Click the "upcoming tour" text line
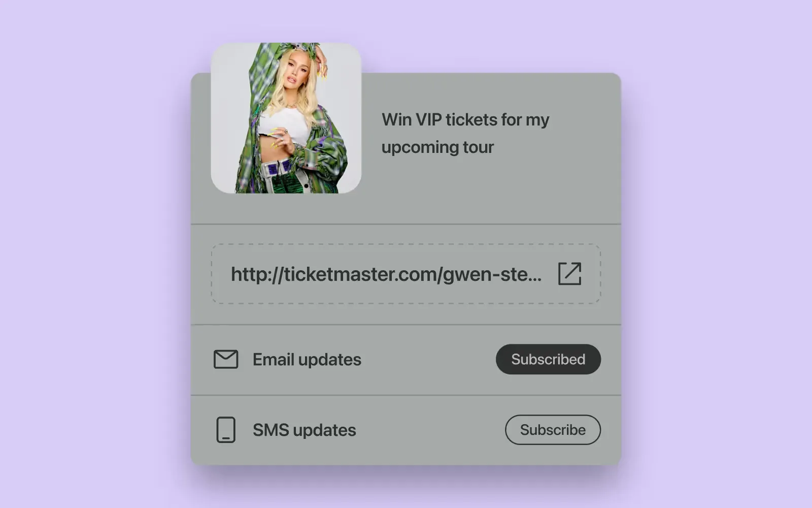812x508 pixels. [437, 147]
